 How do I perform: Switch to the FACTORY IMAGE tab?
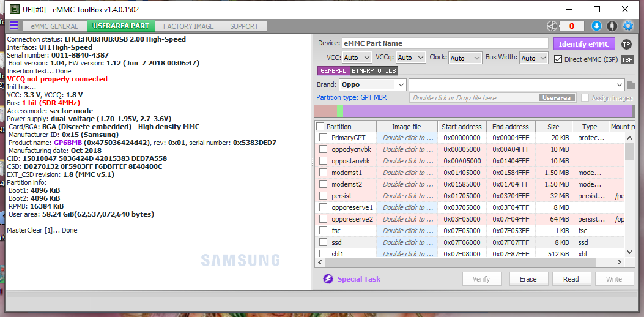(188, 26)
